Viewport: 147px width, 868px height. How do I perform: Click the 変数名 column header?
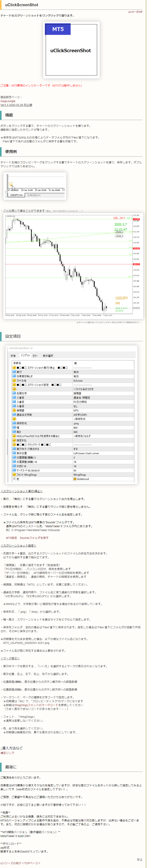(17, 363)
